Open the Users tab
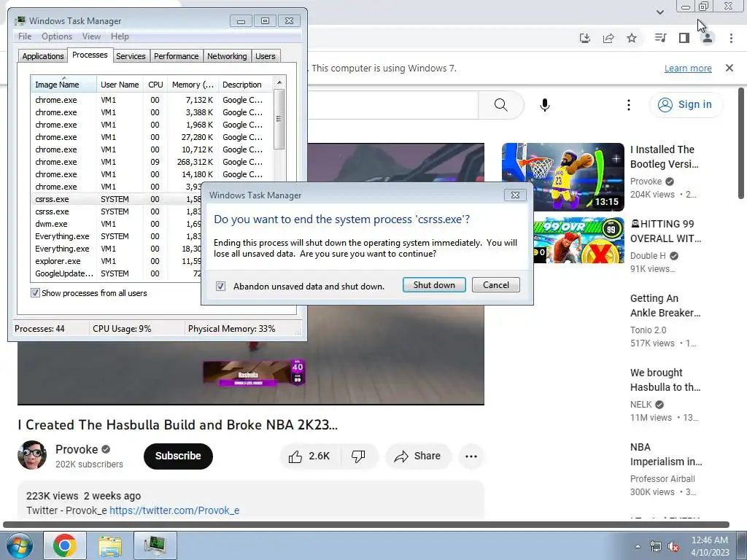The image size is (747, 560). [x=266, y=56]
